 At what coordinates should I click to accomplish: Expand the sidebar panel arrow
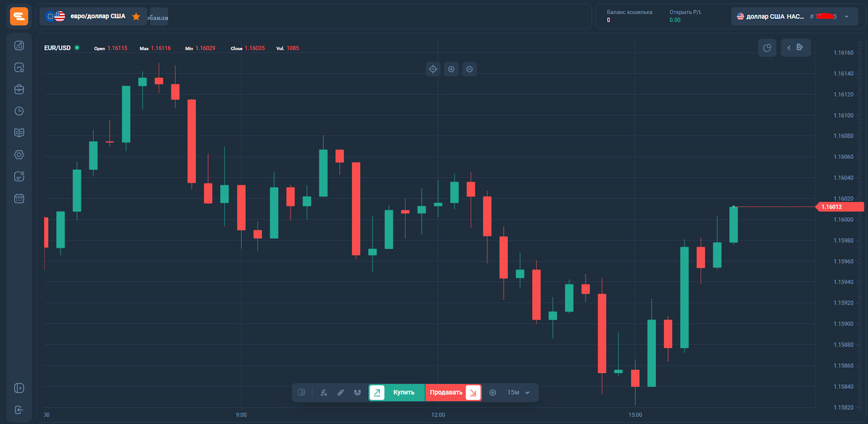(x=19, y=388)
